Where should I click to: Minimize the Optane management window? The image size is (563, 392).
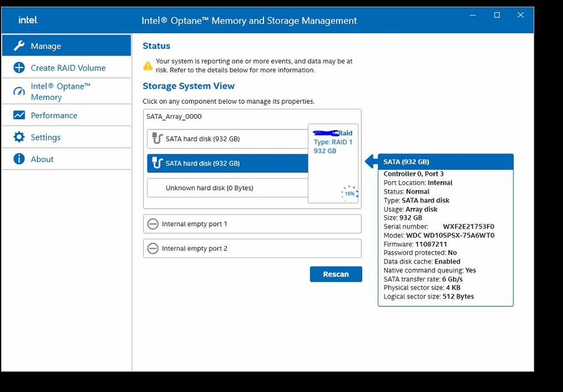473,15
